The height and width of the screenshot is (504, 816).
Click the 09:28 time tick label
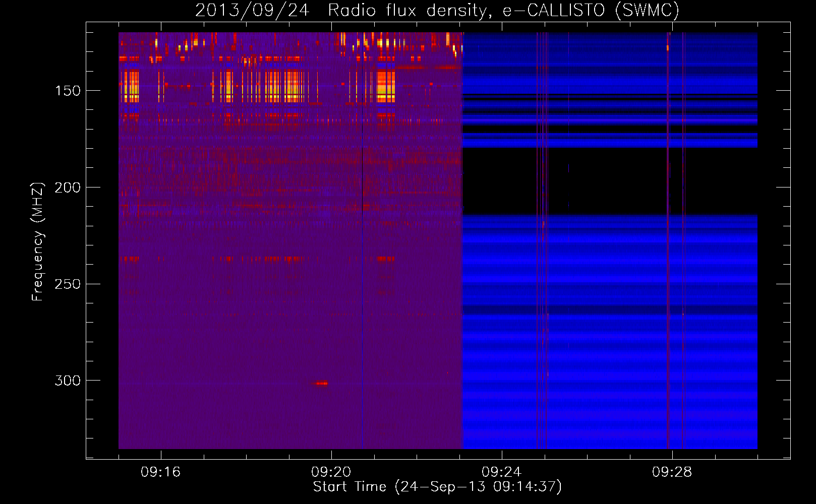coord(672,472)
